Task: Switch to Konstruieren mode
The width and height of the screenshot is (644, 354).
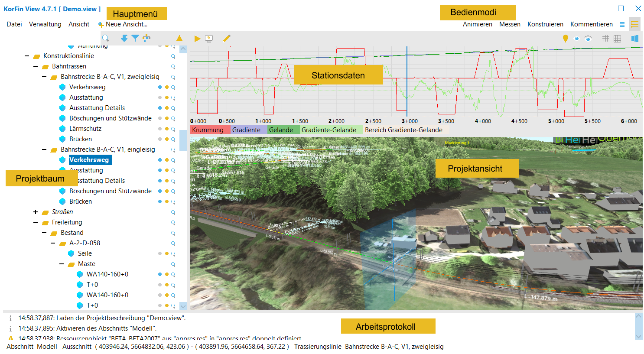Action: click(545, 24)
